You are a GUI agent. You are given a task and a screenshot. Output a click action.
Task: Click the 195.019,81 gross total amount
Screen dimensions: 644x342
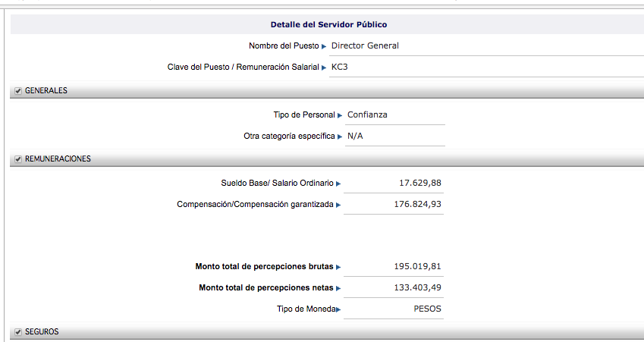(x=417, y=267)
